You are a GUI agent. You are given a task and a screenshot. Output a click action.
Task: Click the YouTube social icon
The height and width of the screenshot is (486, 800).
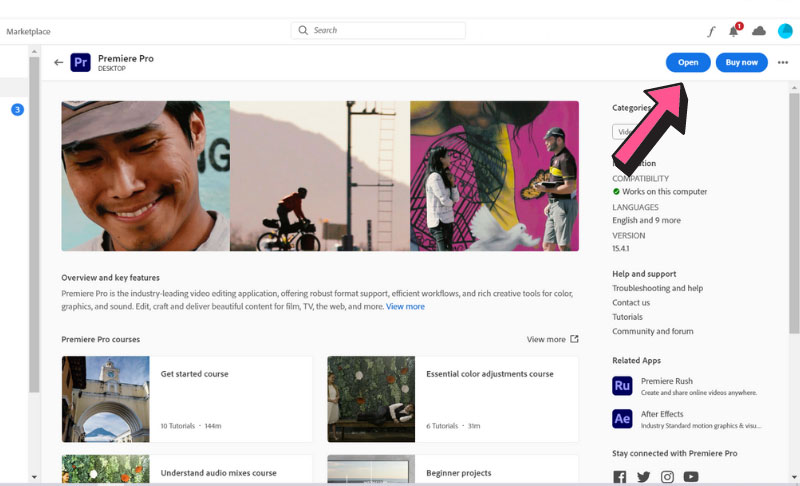pos(691,477)
